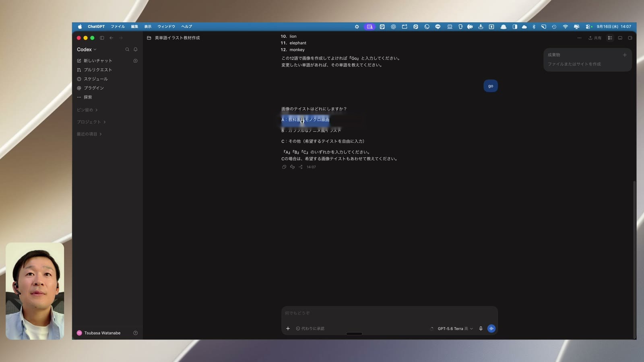Click the purple screen-sharing menu bar icon
Viewport: 644px width, 362px height.
pos(369,27)
